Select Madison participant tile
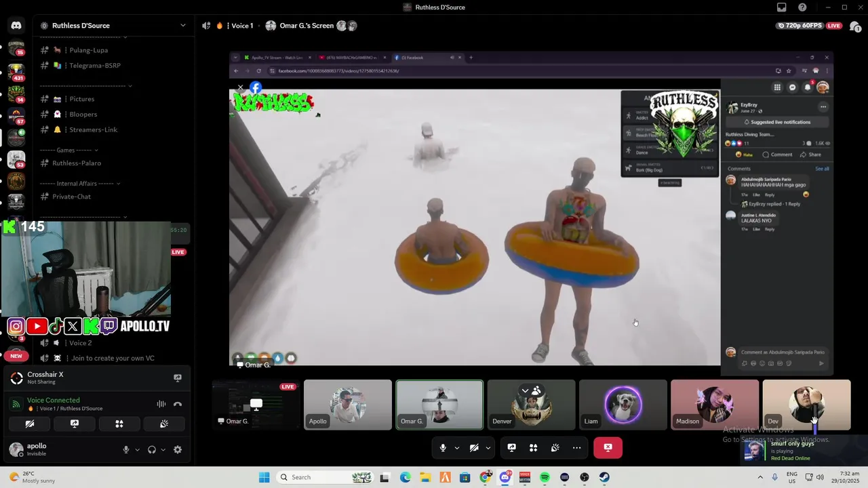Viewport: 868px width, 488px height. [715, 405]
